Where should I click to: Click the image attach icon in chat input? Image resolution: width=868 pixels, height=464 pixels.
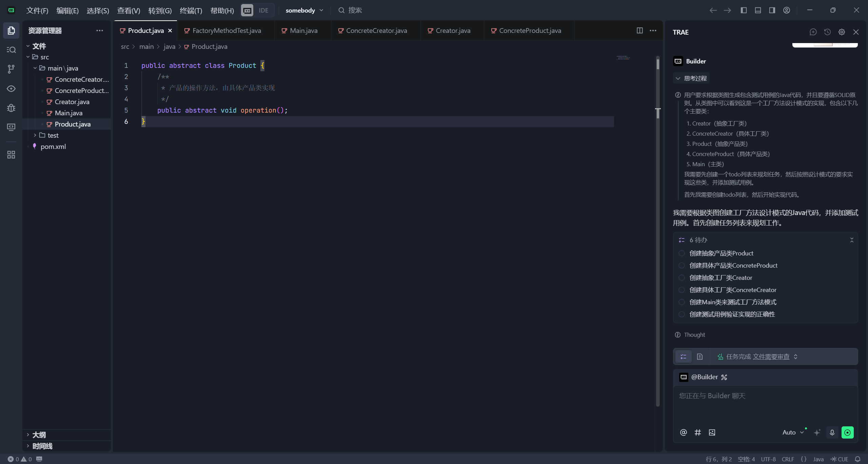(712, 432)
